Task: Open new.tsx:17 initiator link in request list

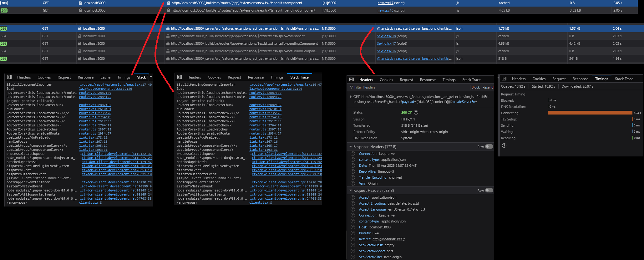Action: [385, 3]
